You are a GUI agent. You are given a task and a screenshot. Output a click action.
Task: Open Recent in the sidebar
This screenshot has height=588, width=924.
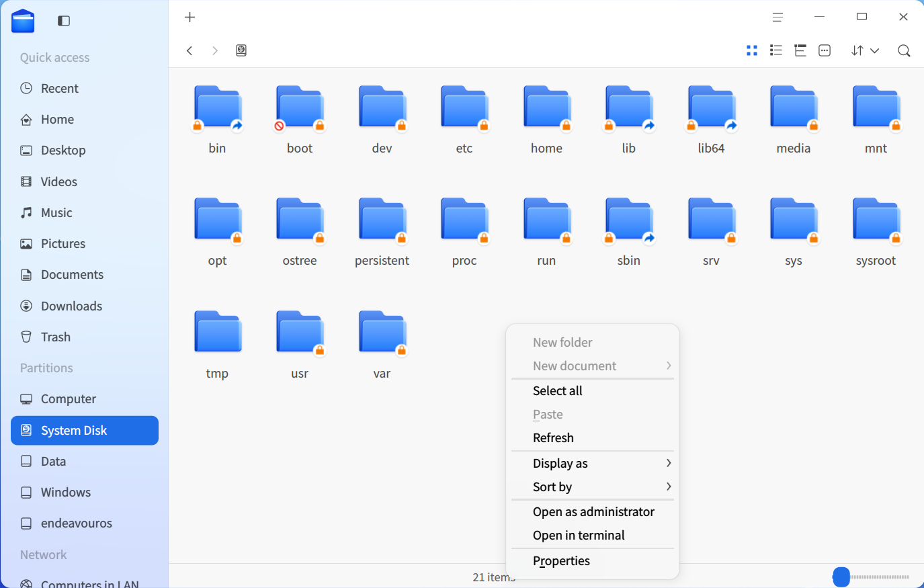(x=85, y=89)
